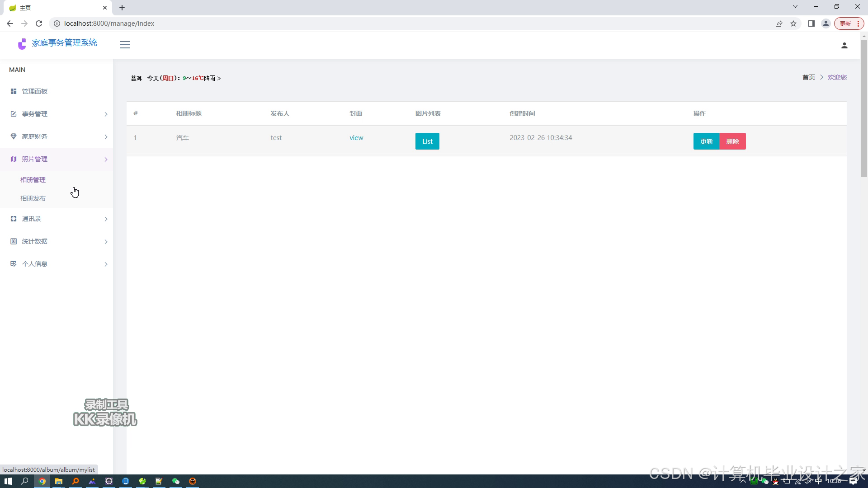Open the 相册管理 submenu item

(x=33, y=180)
